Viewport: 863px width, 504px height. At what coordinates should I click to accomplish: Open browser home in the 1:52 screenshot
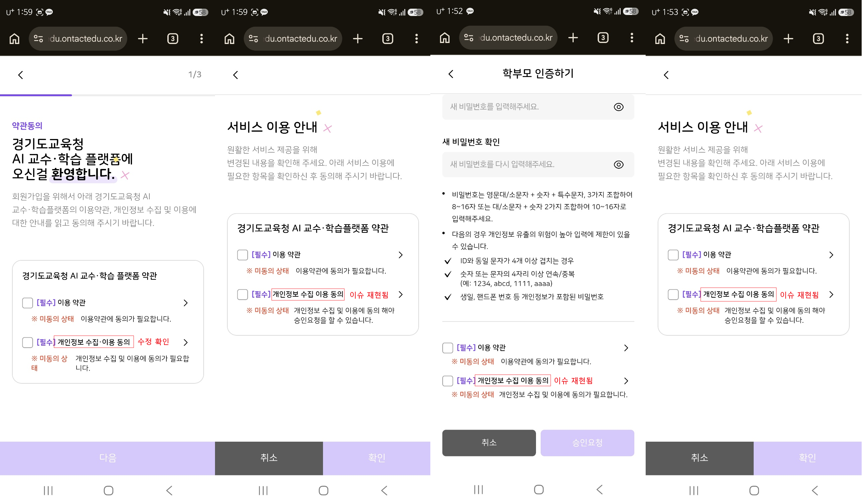click(x=445, y=38)
